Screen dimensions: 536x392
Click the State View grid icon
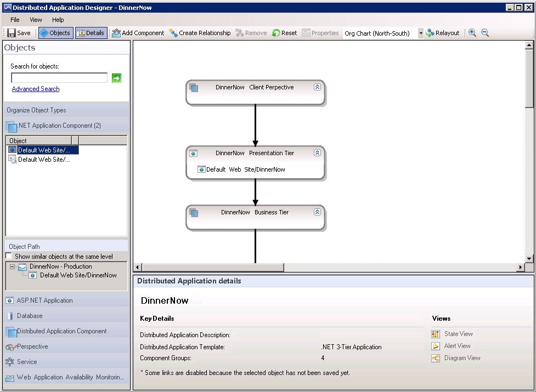[x=436, y=334]
